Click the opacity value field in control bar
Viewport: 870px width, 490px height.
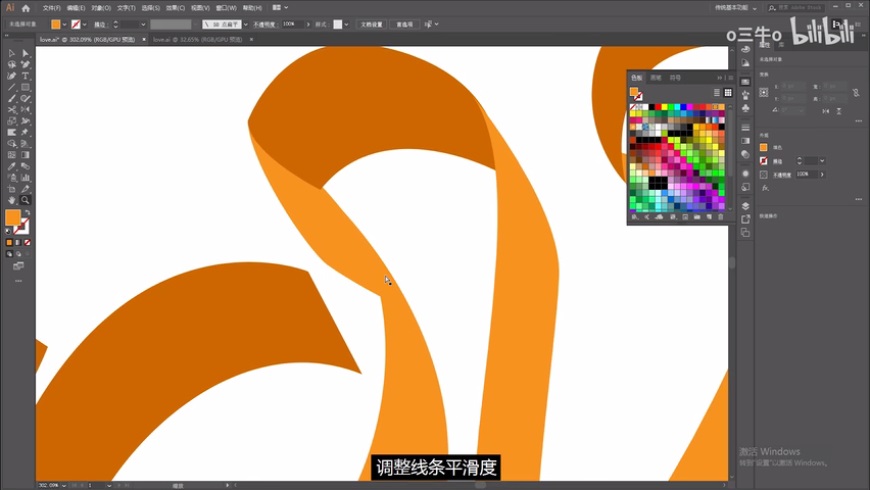click(x=292, y=24)
